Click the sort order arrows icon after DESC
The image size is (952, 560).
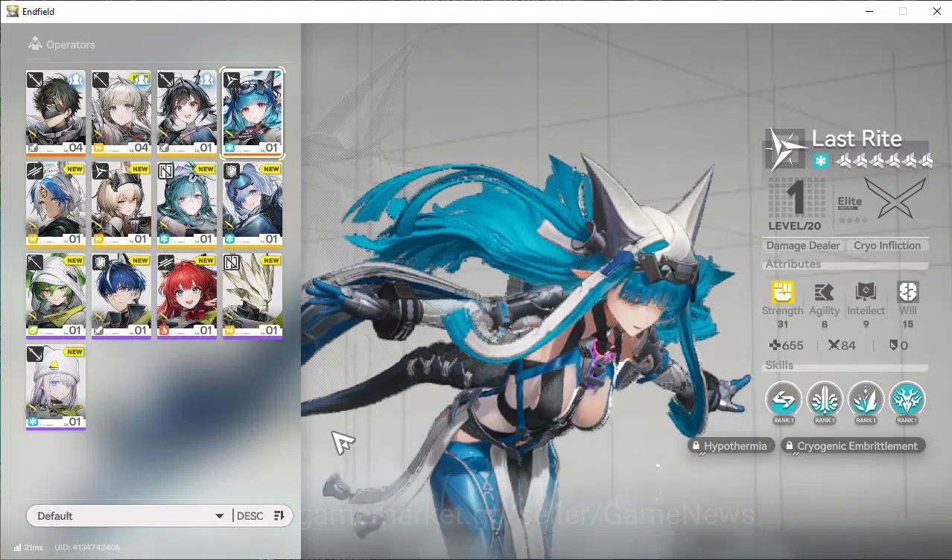279,516
